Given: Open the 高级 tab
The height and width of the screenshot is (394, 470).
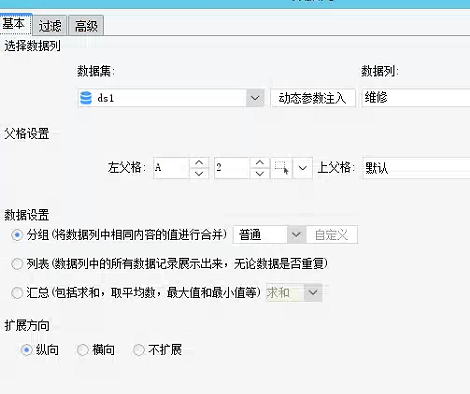Looking at the screenshot, I should [x=86, y=25].
